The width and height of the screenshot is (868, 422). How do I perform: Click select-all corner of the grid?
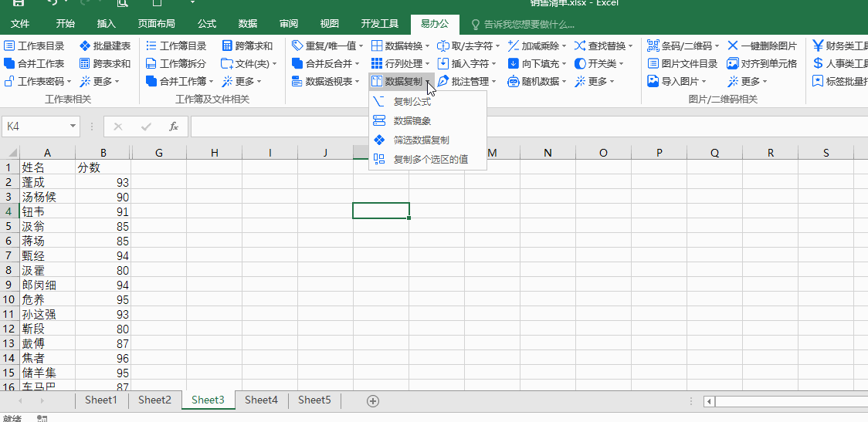tap(10, 153)
